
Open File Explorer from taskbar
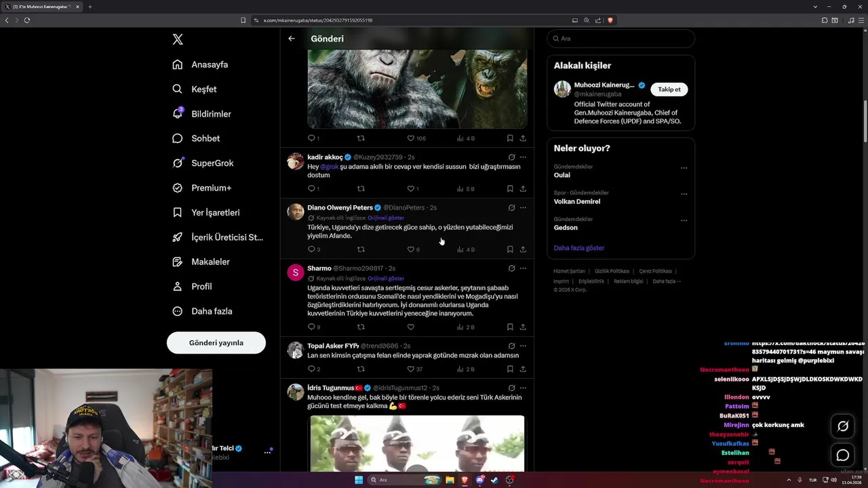coord(450,480)
